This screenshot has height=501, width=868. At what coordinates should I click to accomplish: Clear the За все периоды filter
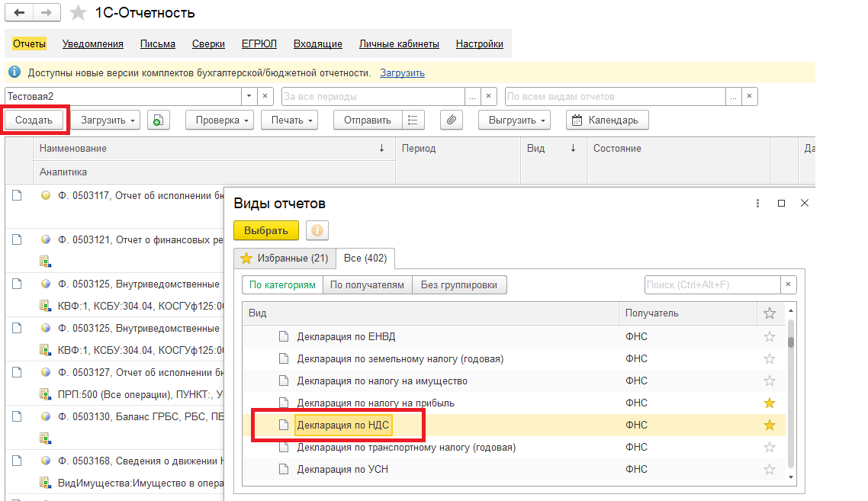(x=488, y=96)
